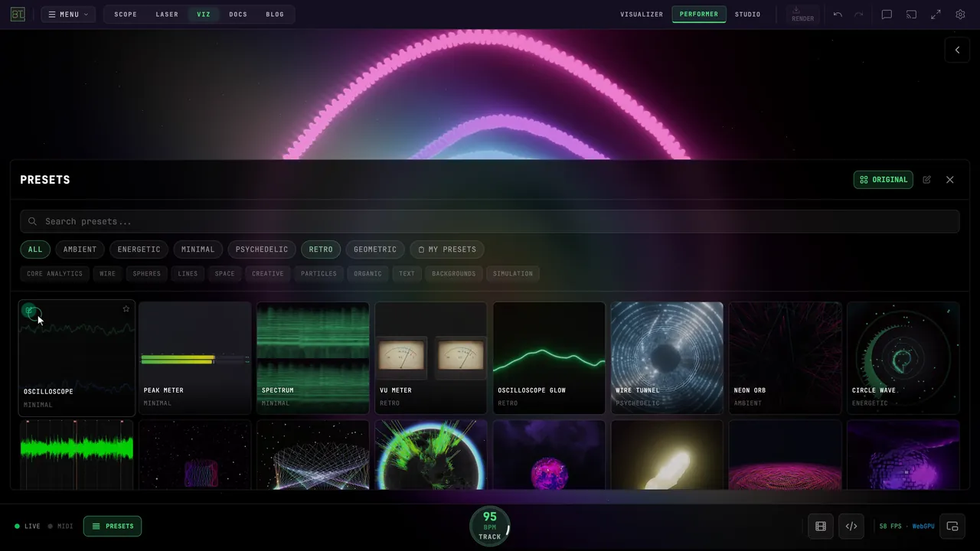Select the Circle Wave preset thumbnail
Image resolution: width=980 pixels, height=551 pixels.
tap(903, 357)
